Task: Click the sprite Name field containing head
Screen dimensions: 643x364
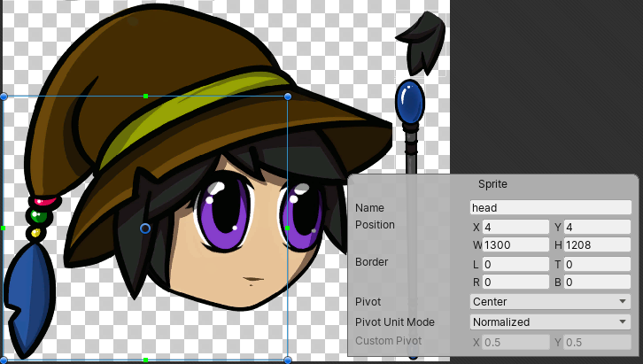Action: [x=550, y=208]
